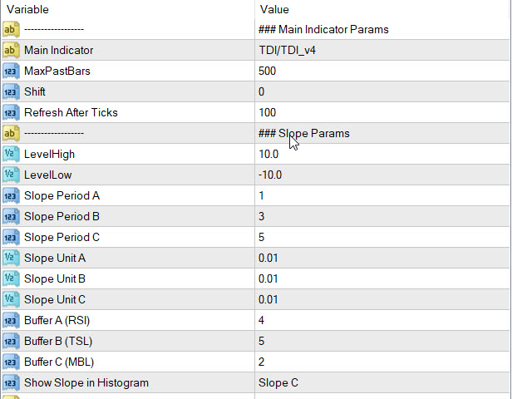Click the double-type icon next to LevelHigh
The width and height of the screenshot is (532, 399).
(11, 155)
